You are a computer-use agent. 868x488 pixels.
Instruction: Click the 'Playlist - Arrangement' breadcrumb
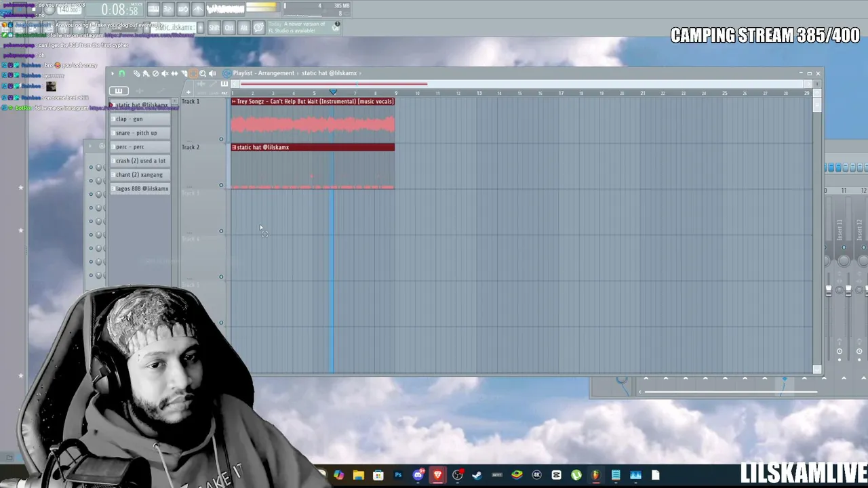click(x=264, y=73)
